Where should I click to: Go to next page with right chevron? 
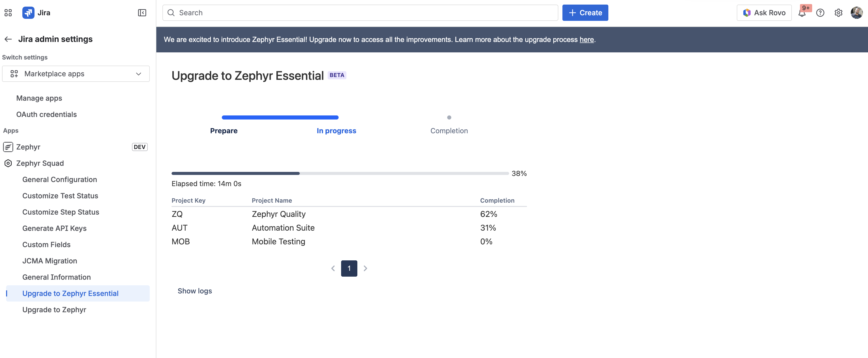point(365,268)
